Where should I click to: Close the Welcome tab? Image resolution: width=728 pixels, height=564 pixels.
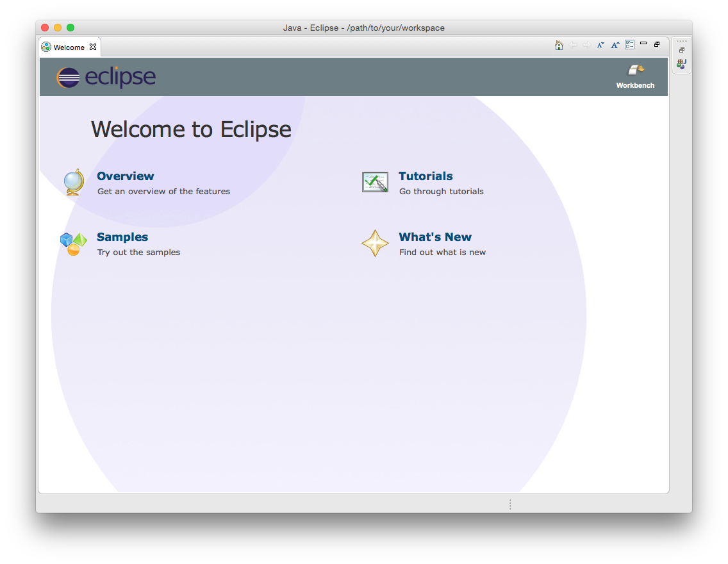[92, 46]
